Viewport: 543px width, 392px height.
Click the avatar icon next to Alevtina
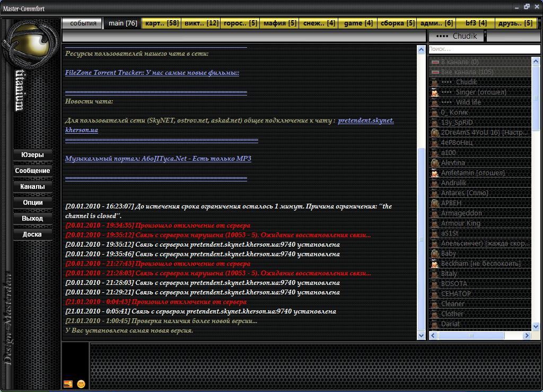pyautogui.click(x=434, y=163)
